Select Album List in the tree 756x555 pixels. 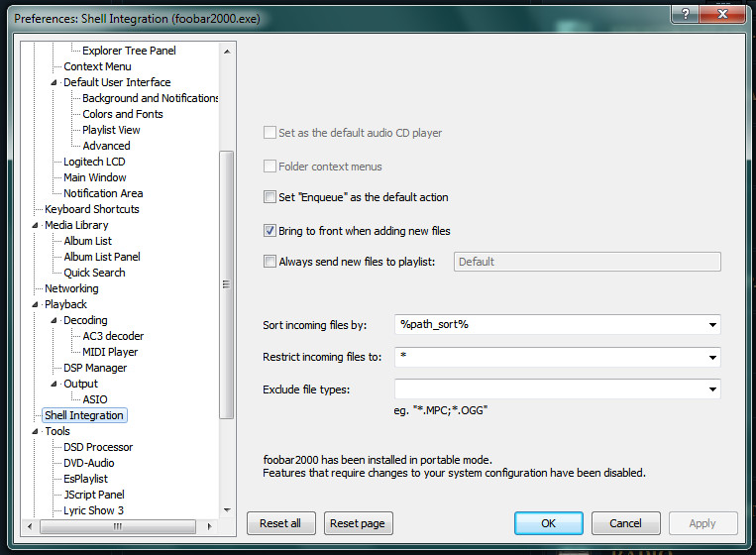pyautogui.click(x=87, y=241)
